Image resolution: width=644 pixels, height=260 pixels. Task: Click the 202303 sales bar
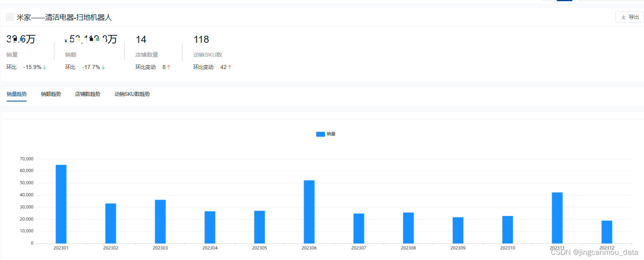tap(160, 222)
